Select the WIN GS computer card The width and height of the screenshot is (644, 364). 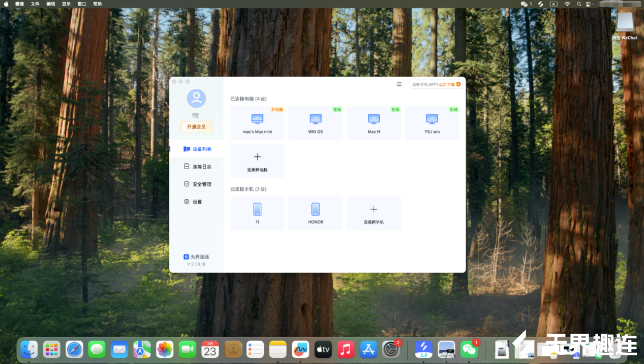pyautogui.click(x=315, y=122)
